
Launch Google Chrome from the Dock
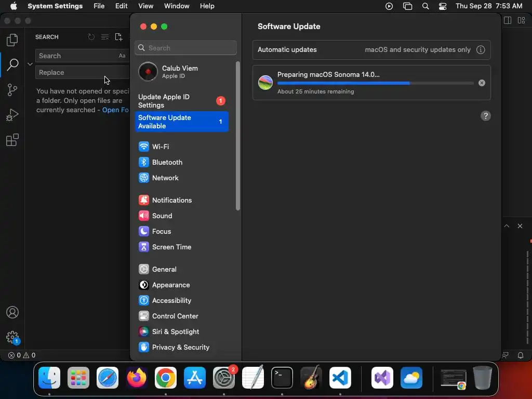click(x=166, y=378)
